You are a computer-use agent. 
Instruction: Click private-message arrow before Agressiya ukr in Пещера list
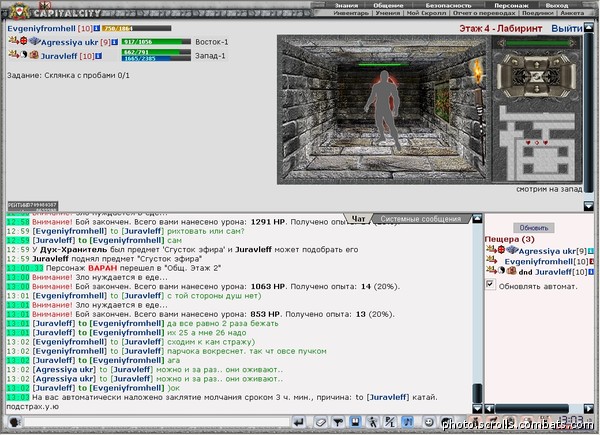[491, 249]
